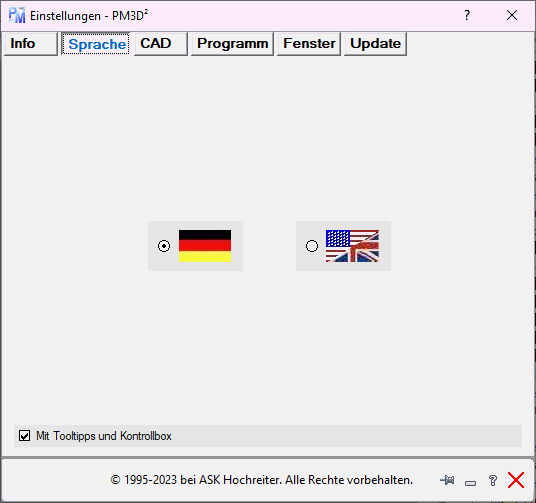The image size is (536, 503).
Task: Click the pushpin icon in the footer
Action: (447, 480)
